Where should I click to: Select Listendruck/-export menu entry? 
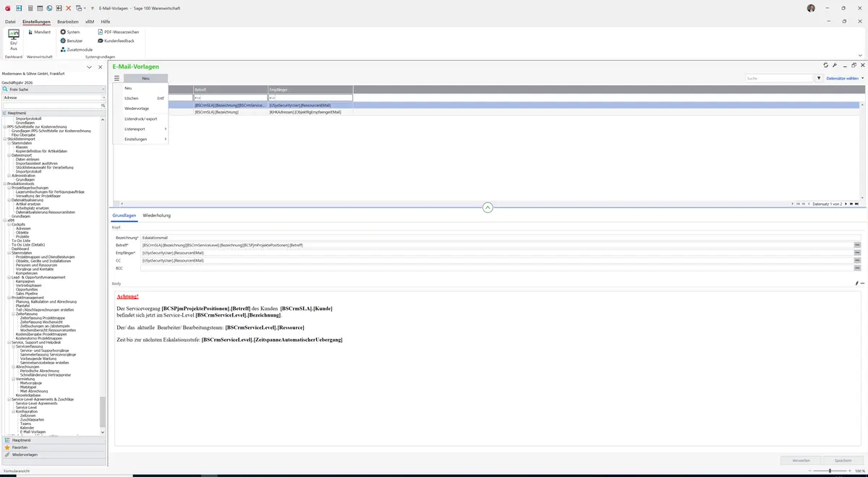(140, 119)
